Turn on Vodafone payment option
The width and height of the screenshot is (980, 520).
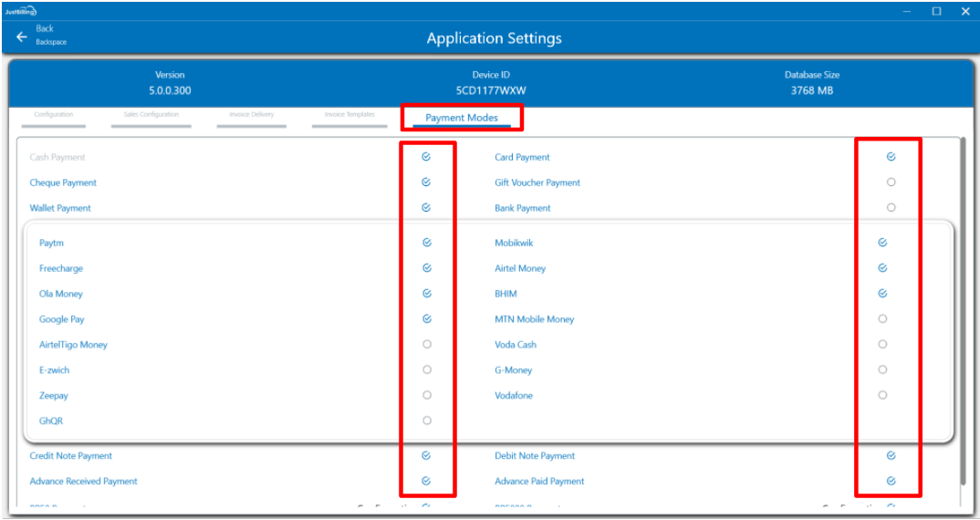tap(882, 395)
